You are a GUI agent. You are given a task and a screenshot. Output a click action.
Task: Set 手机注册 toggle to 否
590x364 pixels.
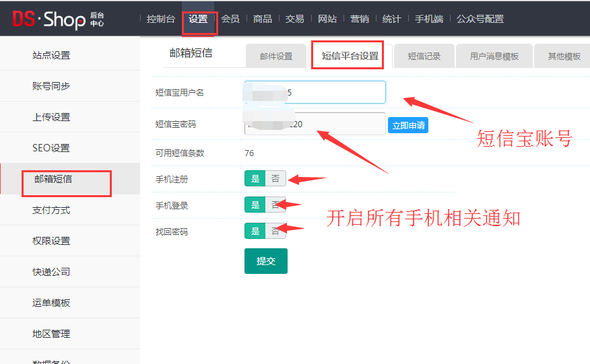tap(275, 179)
